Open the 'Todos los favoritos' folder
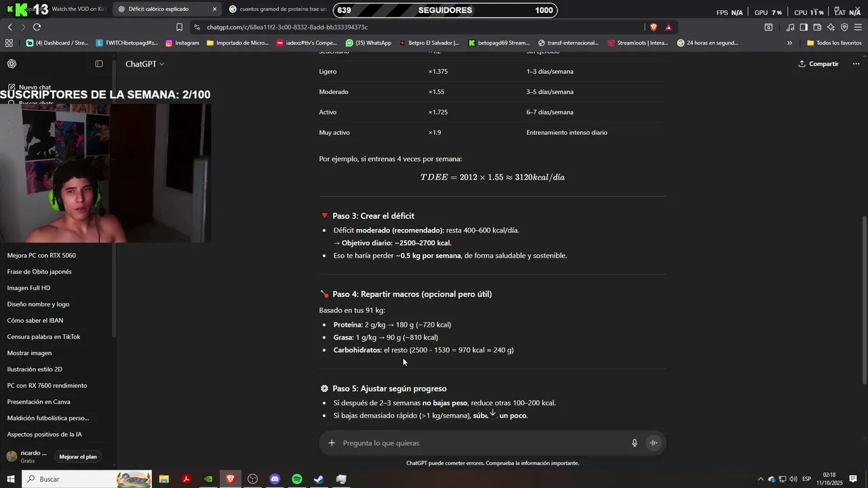 click(x=834, y=43)
